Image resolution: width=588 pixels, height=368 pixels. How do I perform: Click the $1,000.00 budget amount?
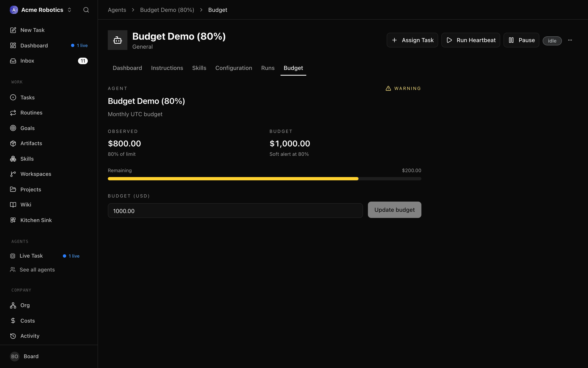click(290, 144)
